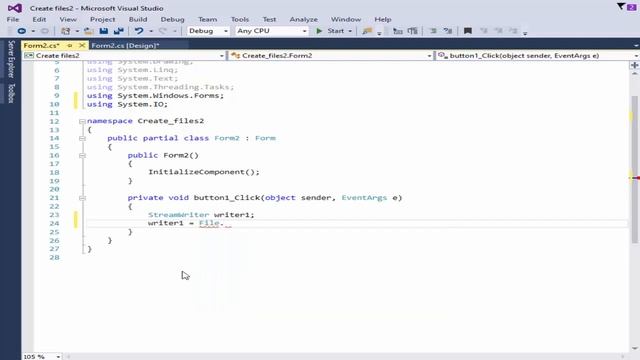Collapse the class Form2 block
This screenshot has width=640, height=360.
click(82, 138)
